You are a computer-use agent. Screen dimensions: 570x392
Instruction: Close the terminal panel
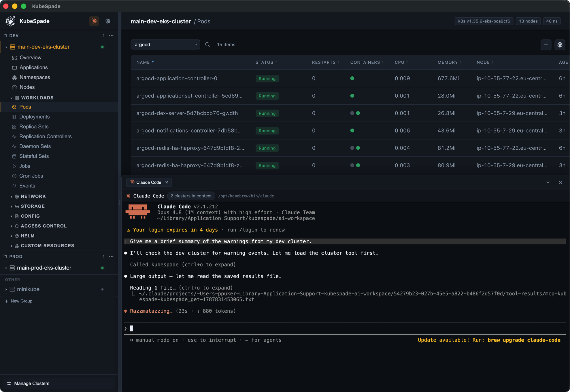tap(560, 182)
